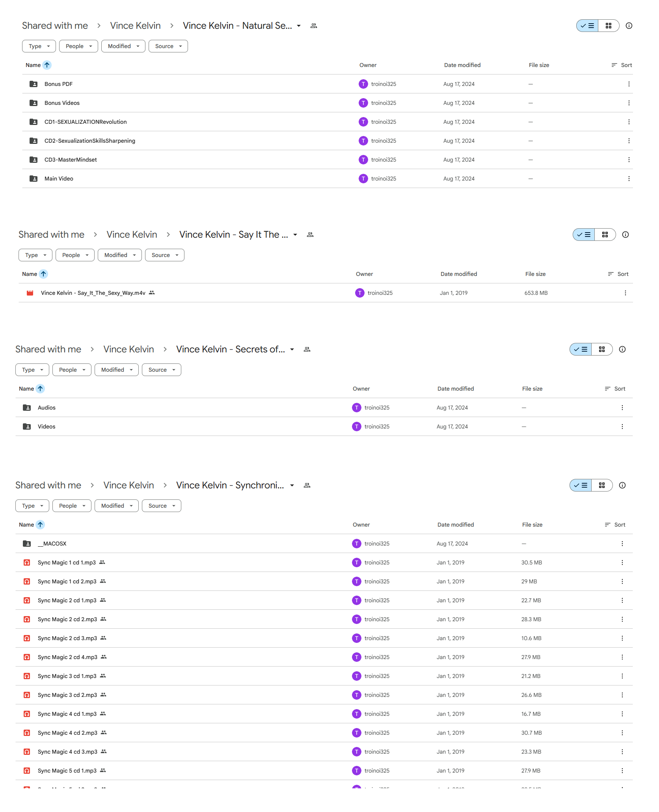Go to Shared with me in top breadcrumb
The height and width of the screenshot is (812, 659).
tap(55, 26)
